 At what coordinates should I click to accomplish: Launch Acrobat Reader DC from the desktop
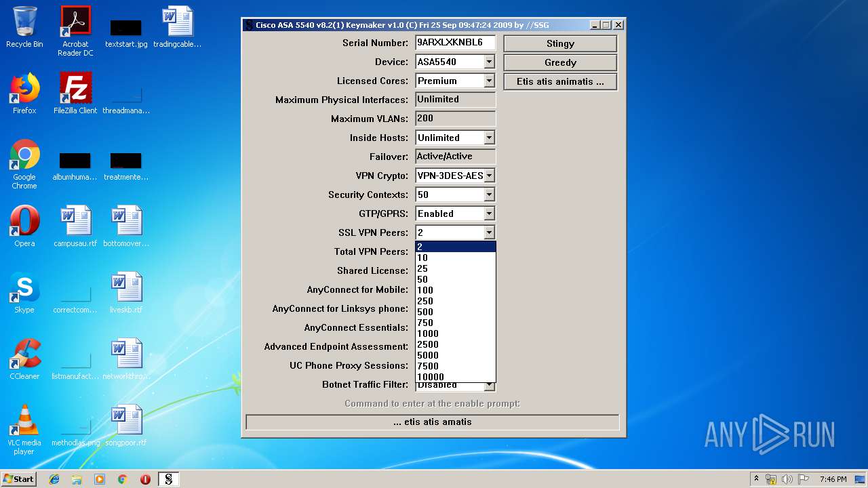[x=75, y=30]
